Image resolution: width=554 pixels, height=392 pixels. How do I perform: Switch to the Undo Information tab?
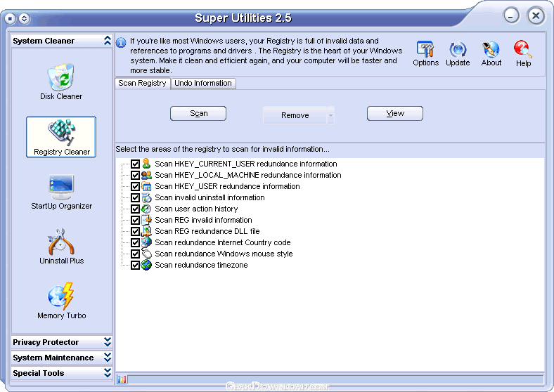203,84
